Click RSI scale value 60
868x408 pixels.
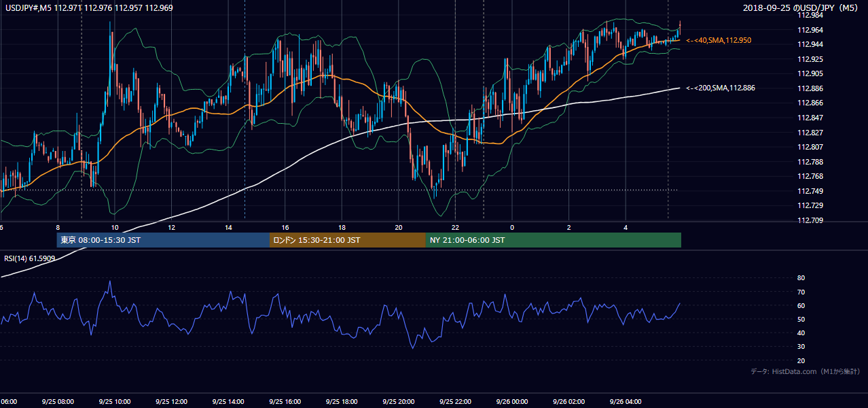[x=801, y=305]
